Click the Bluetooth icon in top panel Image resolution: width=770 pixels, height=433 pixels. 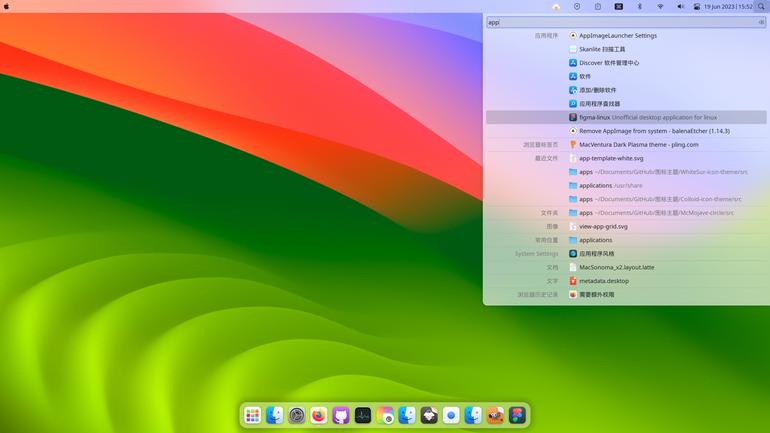pyautogui.click(x=639, y=7)
